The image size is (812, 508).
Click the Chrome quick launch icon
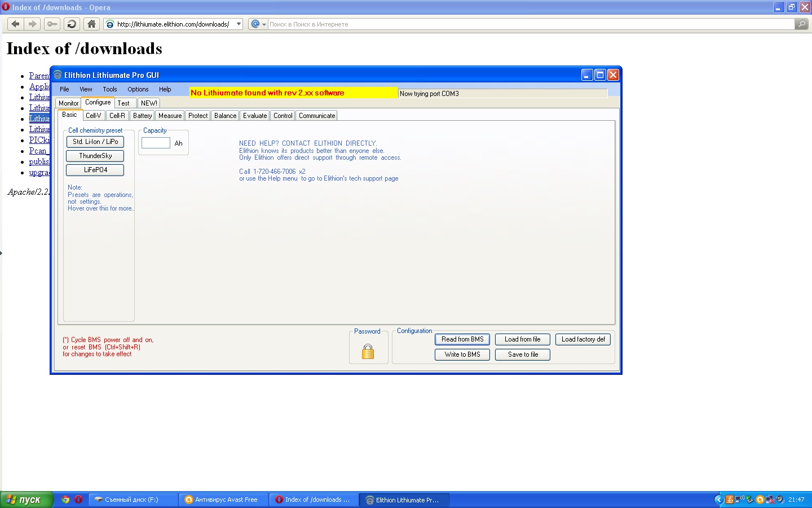tap(65, 500)
